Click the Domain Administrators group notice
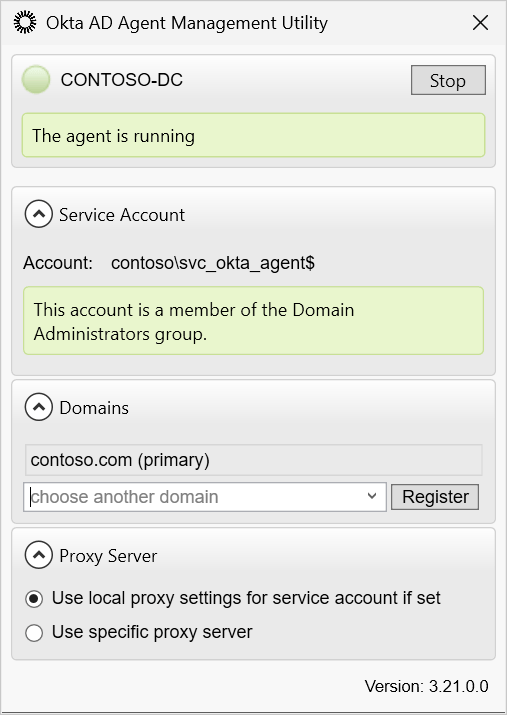This screenshot has width=507, height=715. (x=254, y=321)
